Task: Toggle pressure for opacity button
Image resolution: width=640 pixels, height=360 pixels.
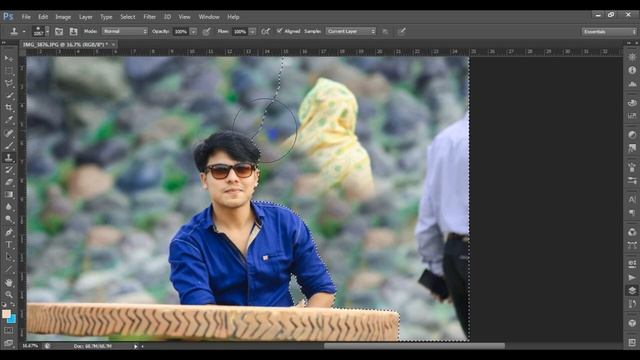Action: [x=207, y=31]
